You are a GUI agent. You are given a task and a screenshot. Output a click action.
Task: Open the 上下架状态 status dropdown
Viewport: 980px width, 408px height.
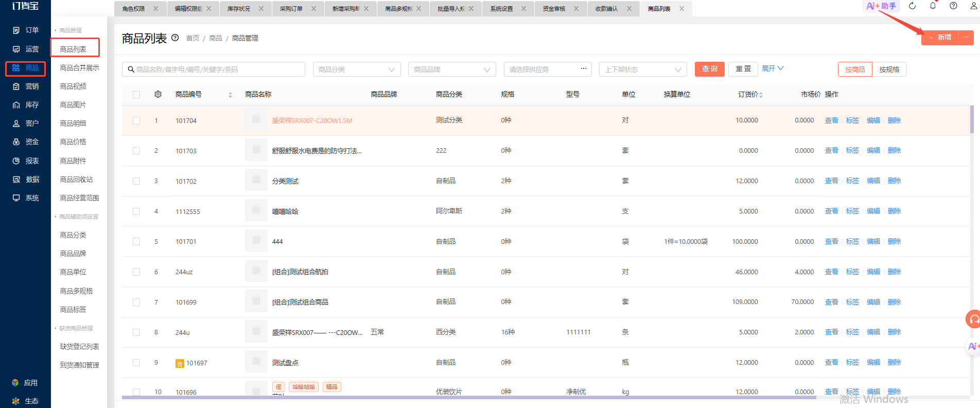tap(643, 69)
